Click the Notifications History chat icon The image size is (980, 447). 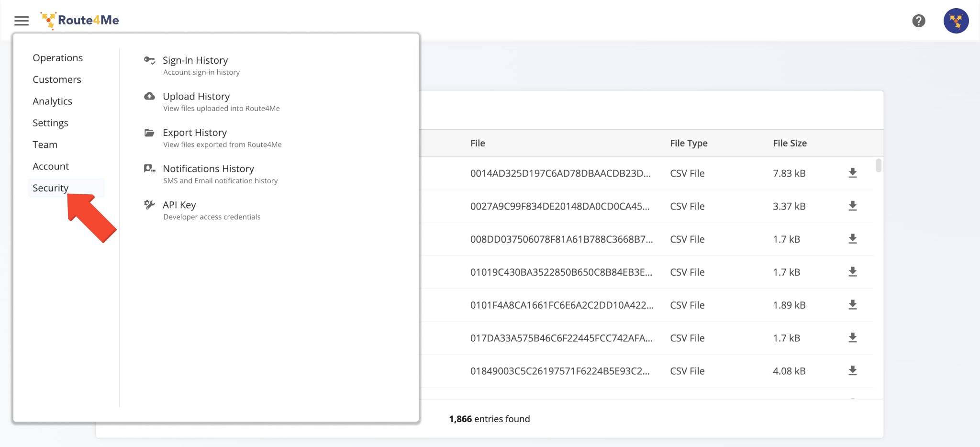click(x=149, y=168)
